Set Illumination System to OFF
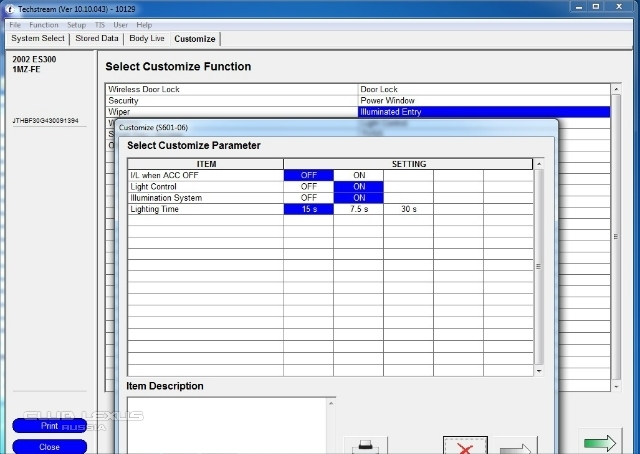Screen dimensions: 640x454 pos(309,198)
